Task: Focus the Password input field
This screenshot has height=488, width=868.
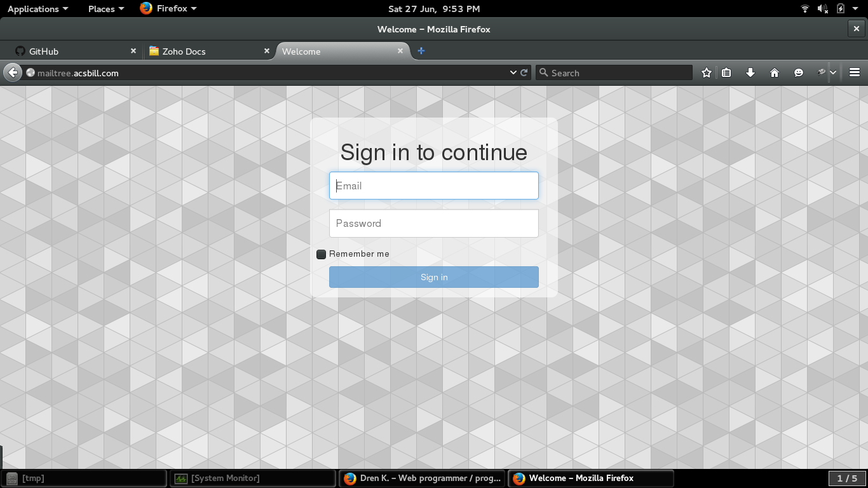Action: click(x=433, y=224)
